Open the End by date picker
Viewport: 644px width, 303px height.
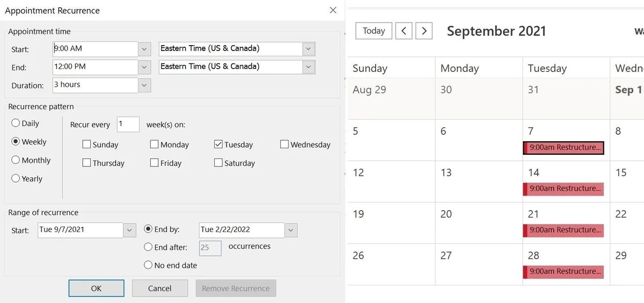click(290, 230)
